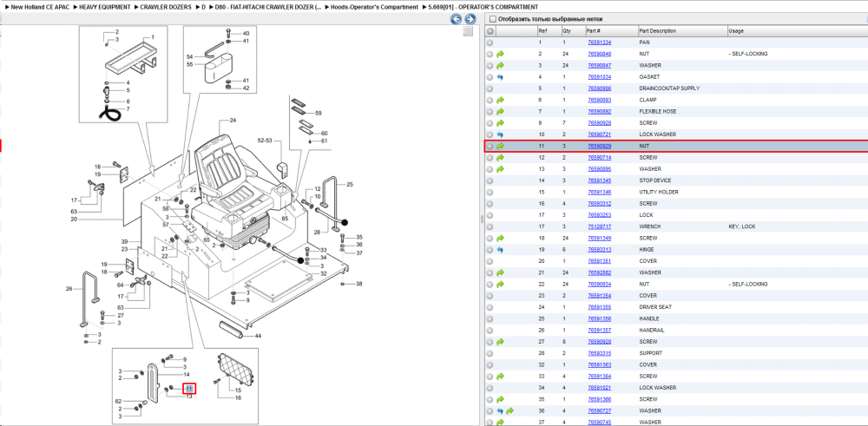868x426 pixels.
Task: Open part number 76590929 link
Action: click(599, 146)
